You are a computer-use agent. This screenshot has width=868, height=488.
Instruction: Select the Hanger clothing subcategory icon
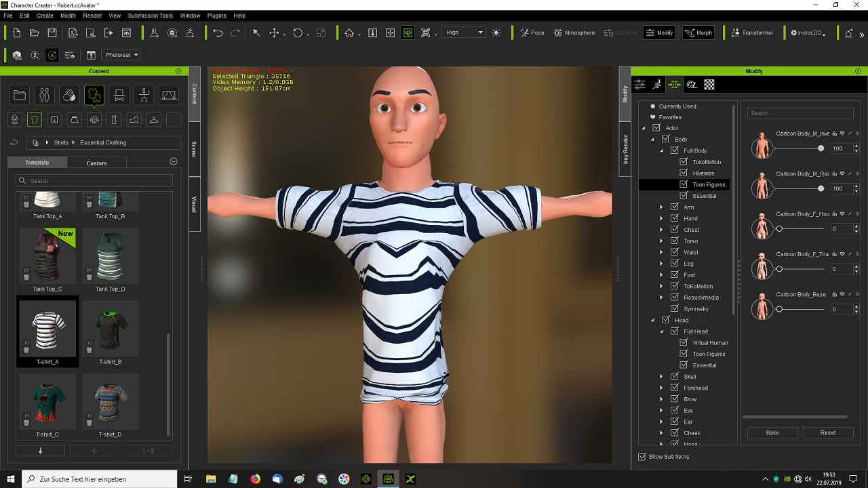(x=154, y=120)
